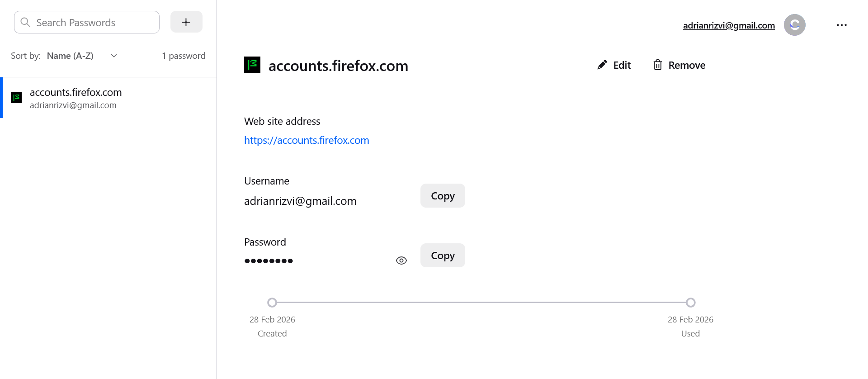Click the pencil Edit icon
The height and width of the screenshot is (379, 868).
[602, 65]
